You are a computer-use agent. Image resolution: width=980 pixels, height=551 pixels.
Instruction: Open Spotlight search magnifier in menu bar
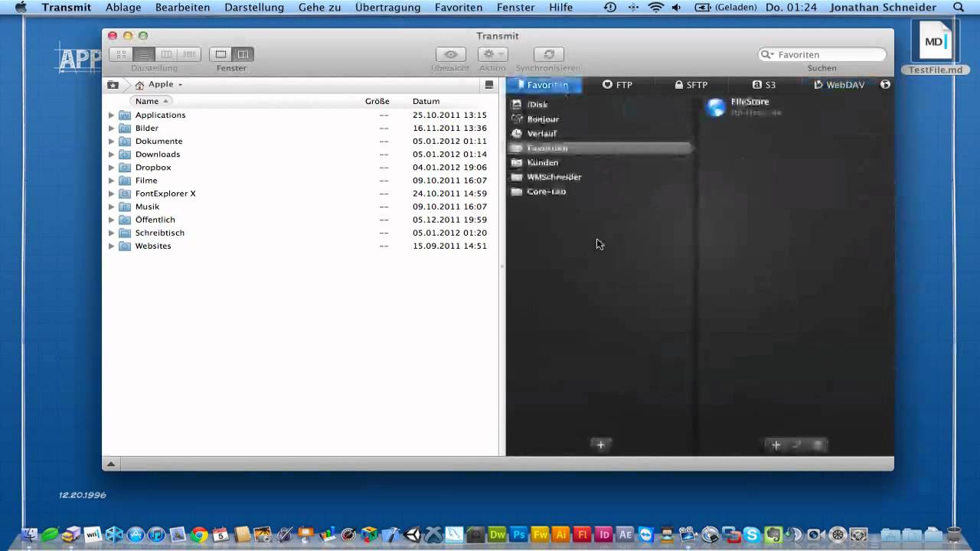tap(959, 7)
